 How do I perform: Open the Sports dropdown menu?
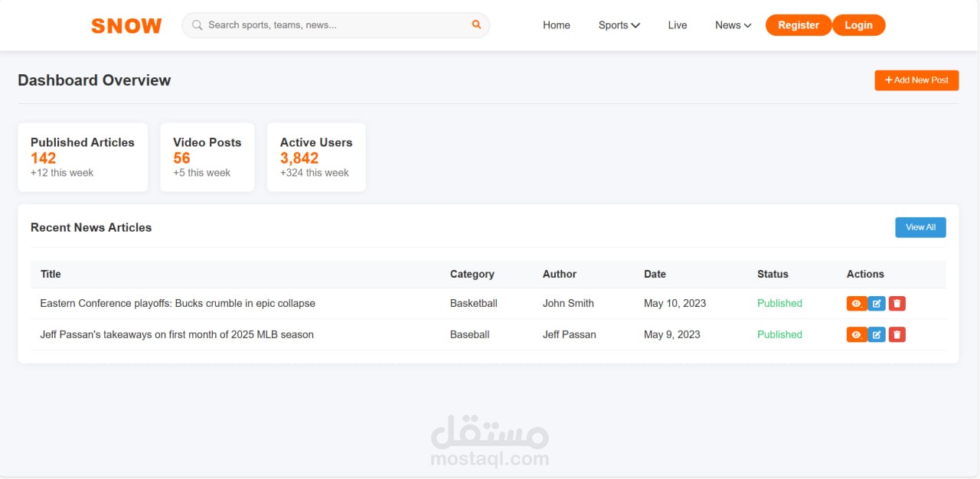pos(619,25)
